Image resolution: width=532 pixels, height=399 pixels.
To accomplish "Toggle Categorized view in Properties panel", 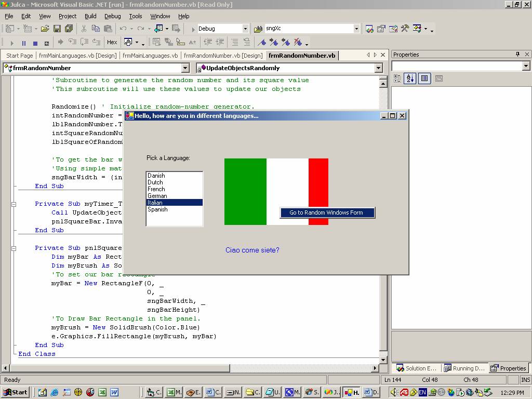I will [x=397, y=78].
